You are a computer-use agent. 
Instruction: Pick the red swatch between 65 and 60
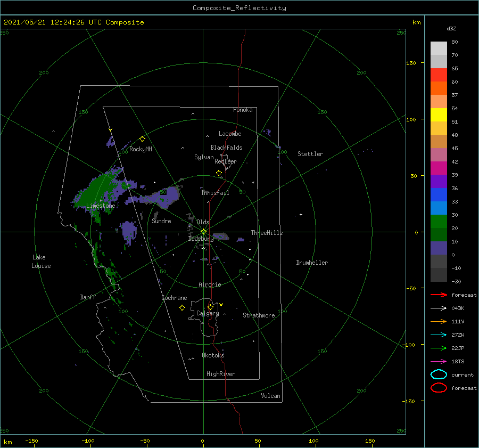439,75
